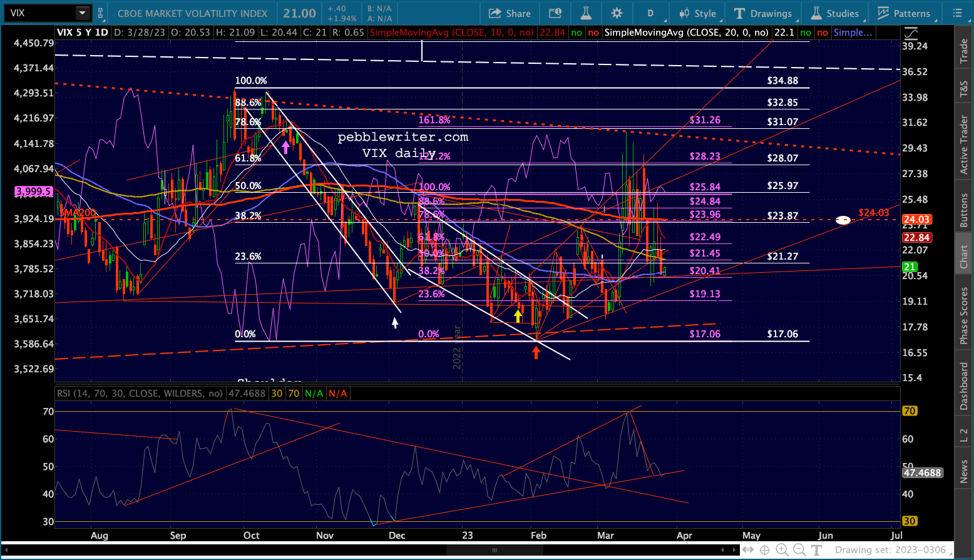974x560 pixels.
Task: Click the Share icon button
Action: pos(510,13)
